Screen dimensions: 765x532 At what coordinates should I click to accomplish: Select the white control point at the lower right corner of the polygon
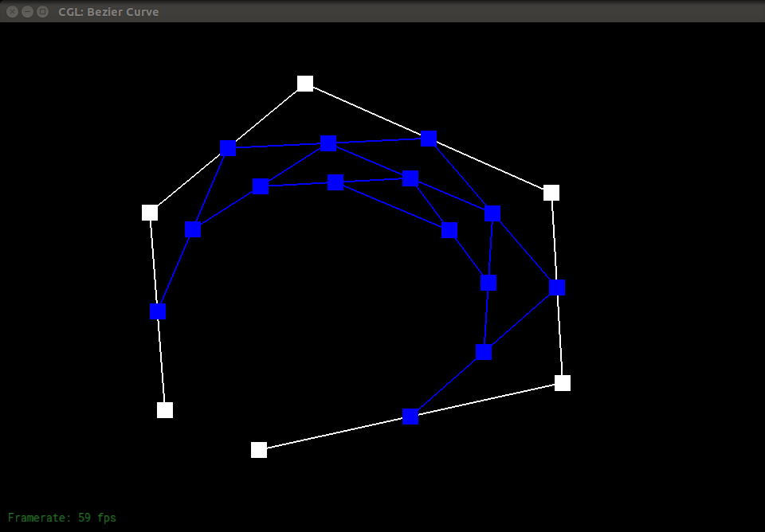[x=563, y=383]
